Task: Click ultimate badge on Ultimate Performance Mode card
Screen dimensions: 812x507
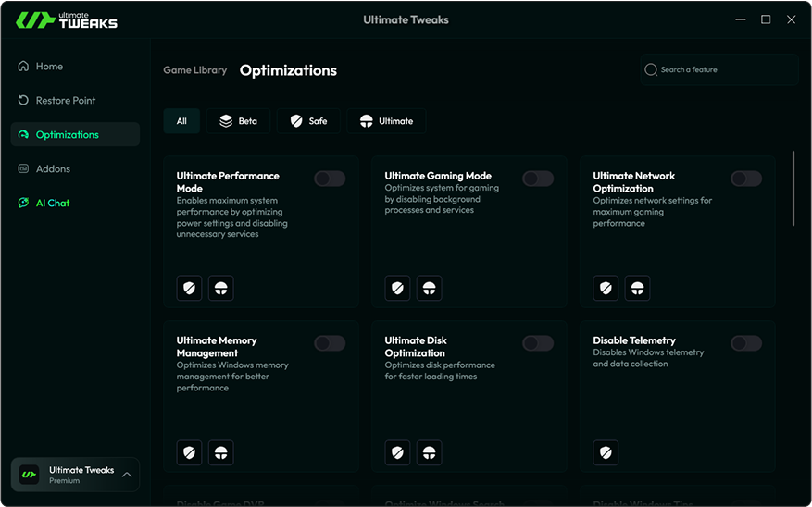Action: coord(221,288)
